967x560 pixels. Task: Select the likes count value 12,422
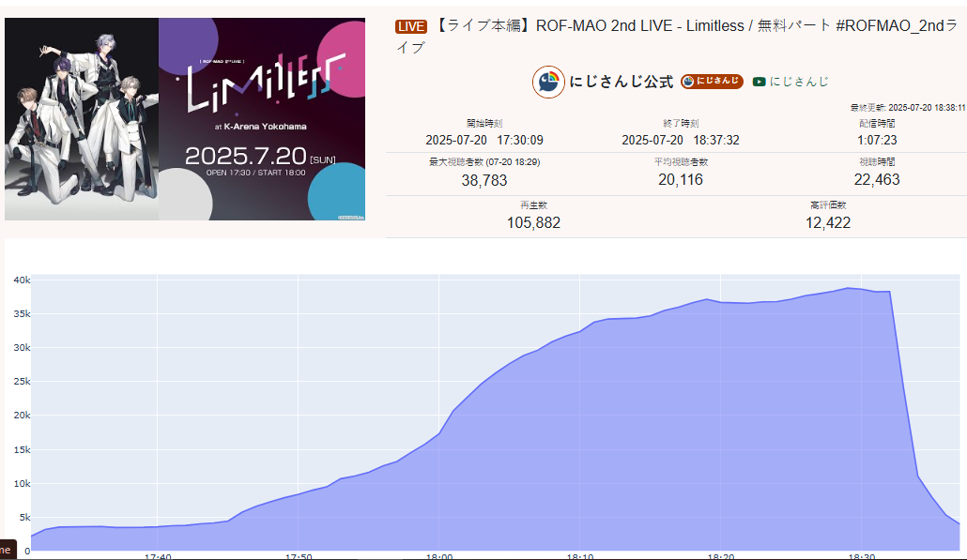click(x=828, y=223)
